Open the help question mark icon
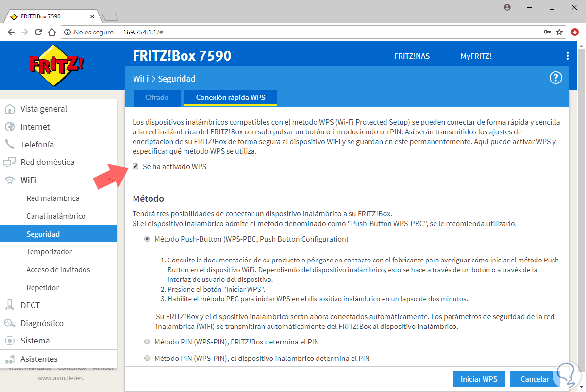 (555, 78)
